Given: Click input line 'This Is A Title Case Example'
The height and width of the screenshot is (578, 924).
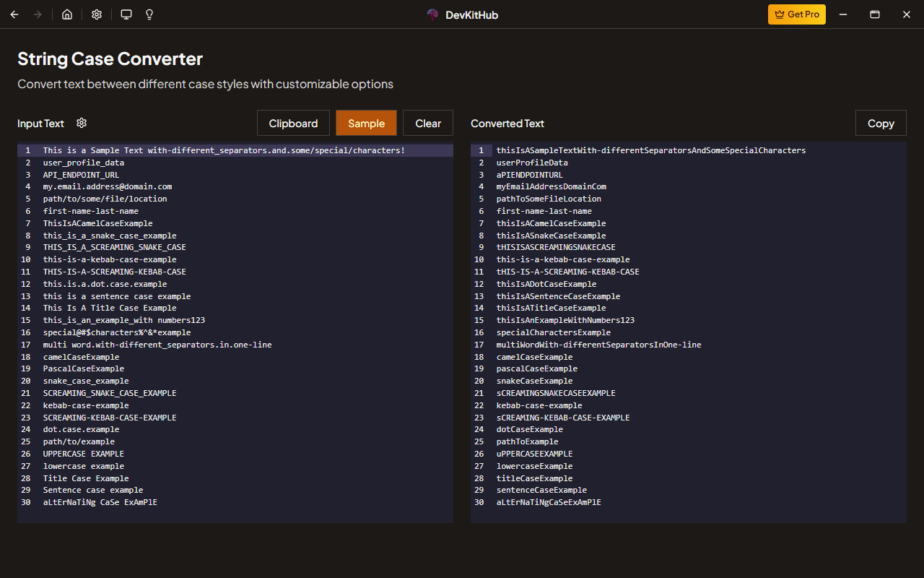Looking at the screenshot, I should [x=110, y=308].
